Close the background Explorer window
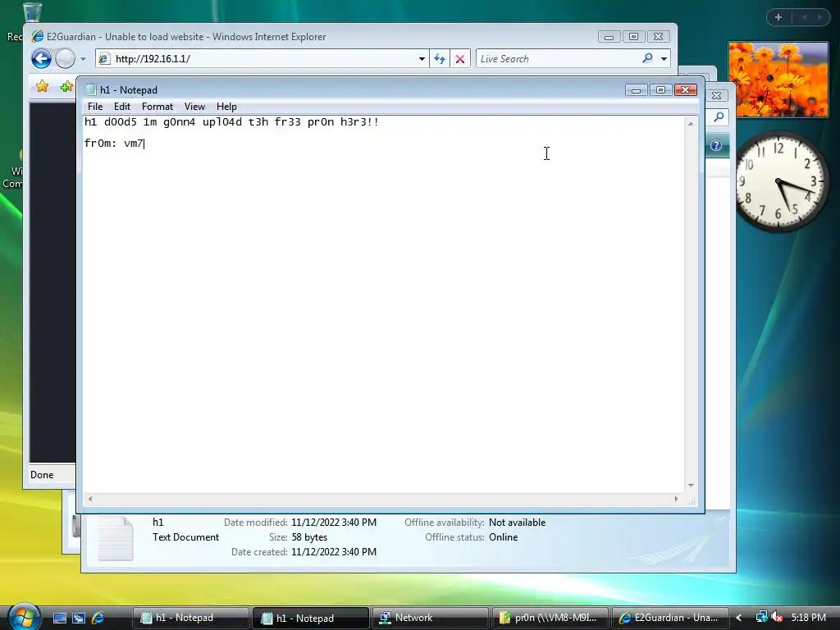Viewport: 840px width, 630px height. 716,95
